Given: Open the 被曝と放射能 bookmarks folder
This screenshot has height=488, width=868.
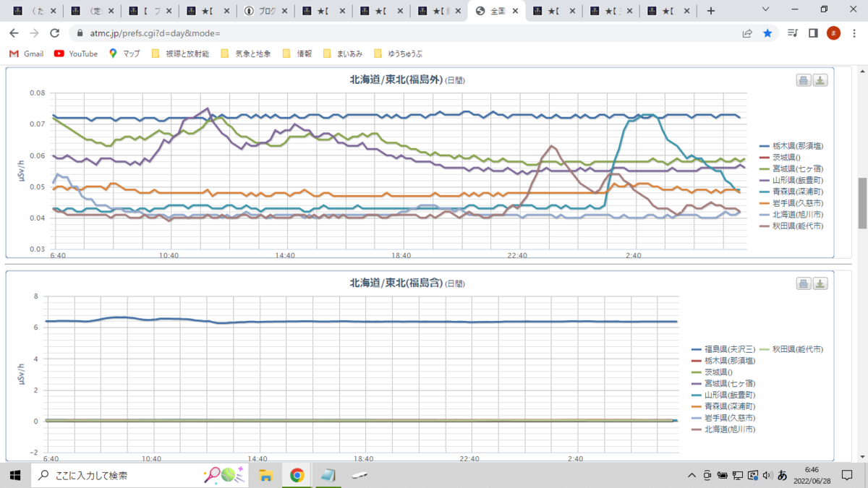Looking at the screenshot, I should tap(180, 53).
